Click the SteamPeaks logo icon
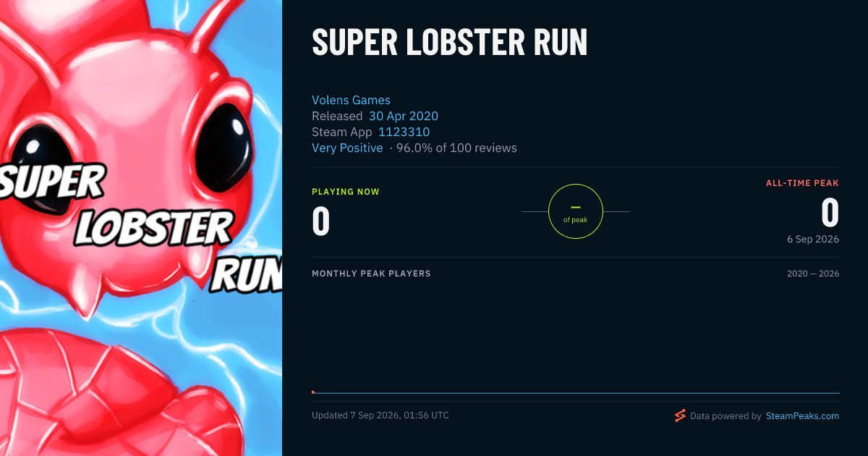This screenshot has width=868, height=456. tap(680, 415)
